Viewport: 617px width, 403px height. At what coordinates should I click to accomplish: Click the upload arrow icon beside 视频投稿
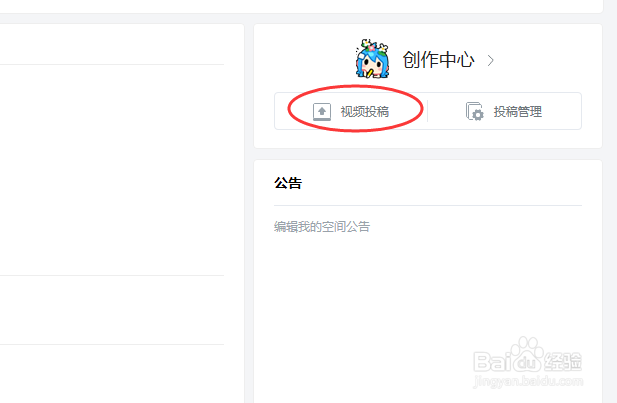pos(321,112)
